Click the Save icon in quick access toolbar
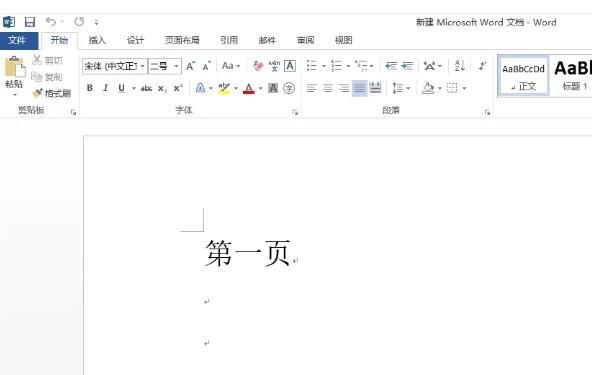 pos(30,22)
